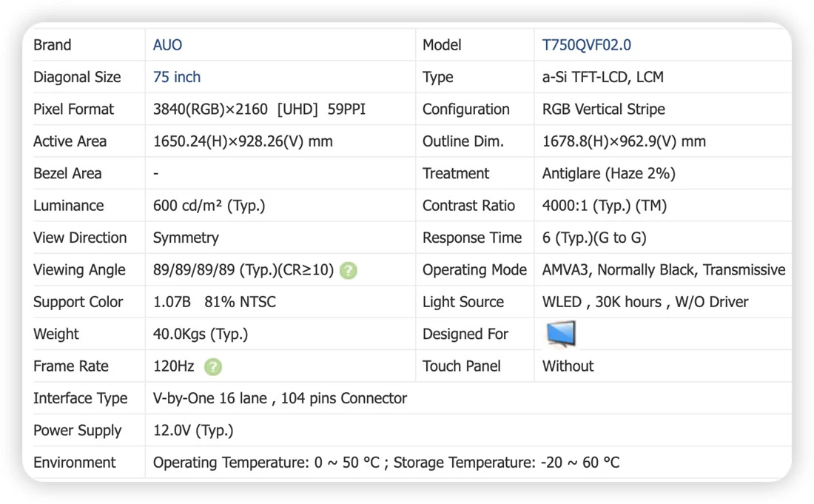Screen dimensions: 814x504
Task: Click the 89/89/89/89 (Typ.)(CR≥10) value
Action: click(x=243, y=270)
